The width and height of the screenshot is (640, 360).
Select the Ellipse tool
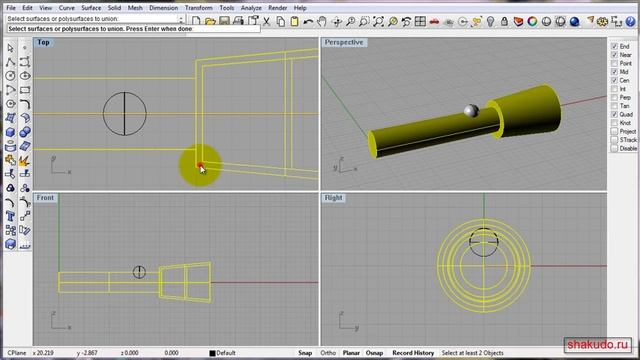click(x=25, y=76)
